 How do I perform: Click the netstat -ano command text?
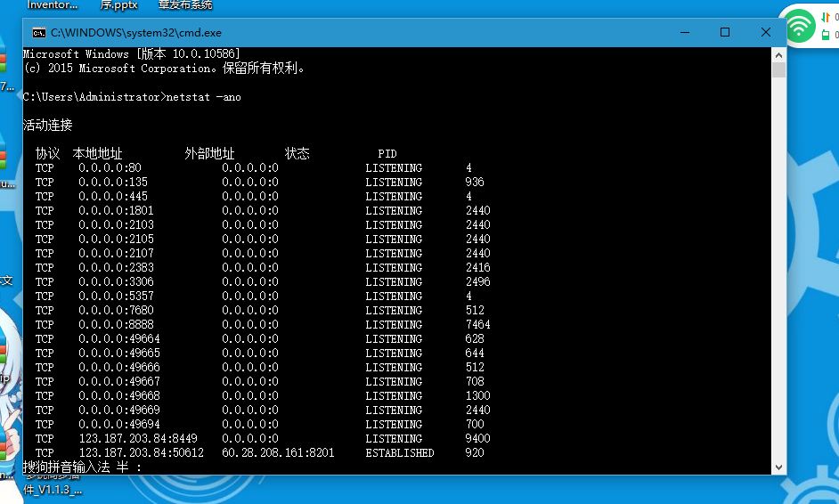pyautogui.click(x=203, y=97)
